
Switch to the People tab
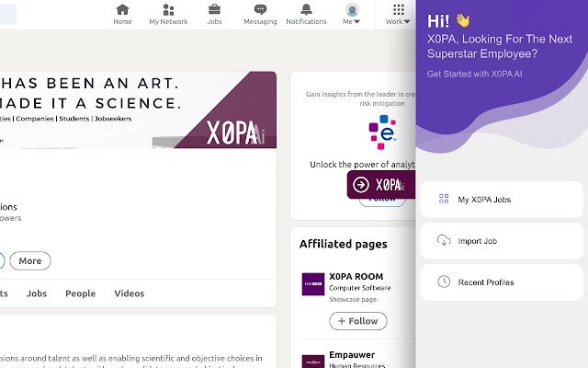[x=80, y=293]
